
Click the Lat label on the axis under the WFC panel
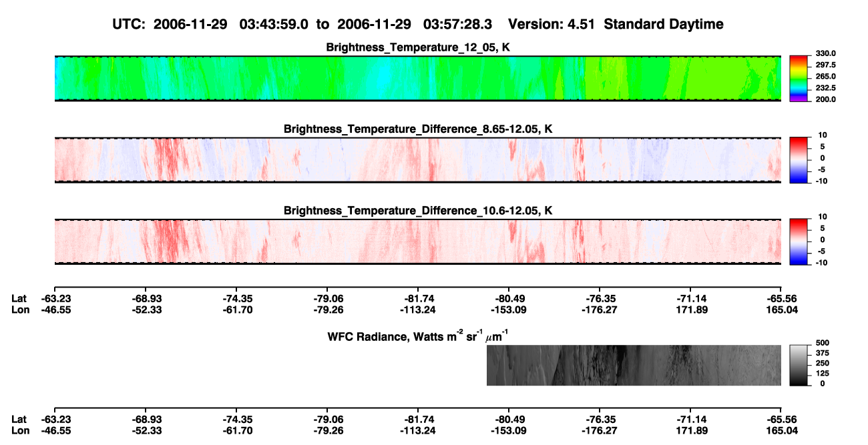(19, 419)
